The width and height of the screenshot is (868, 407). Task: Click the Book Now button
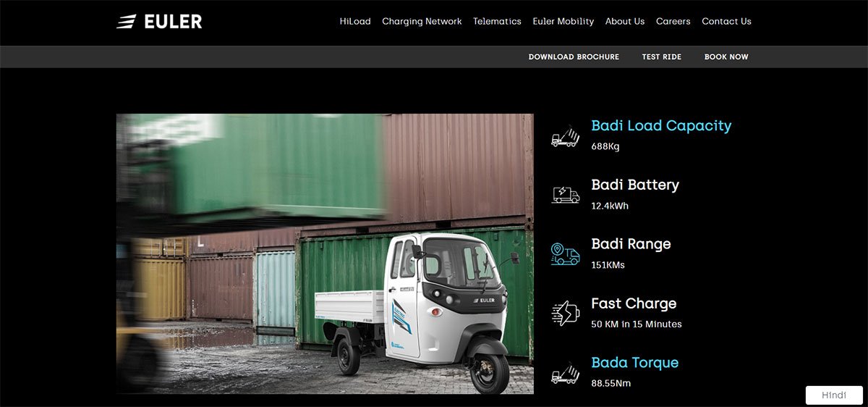tap(726, 56)
